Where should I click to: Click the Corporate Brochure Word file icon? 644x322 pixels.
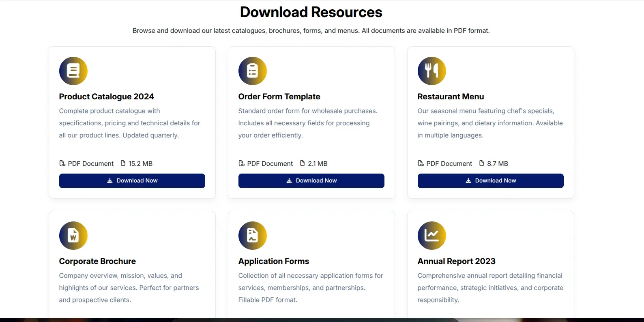(x=73, y=236)
